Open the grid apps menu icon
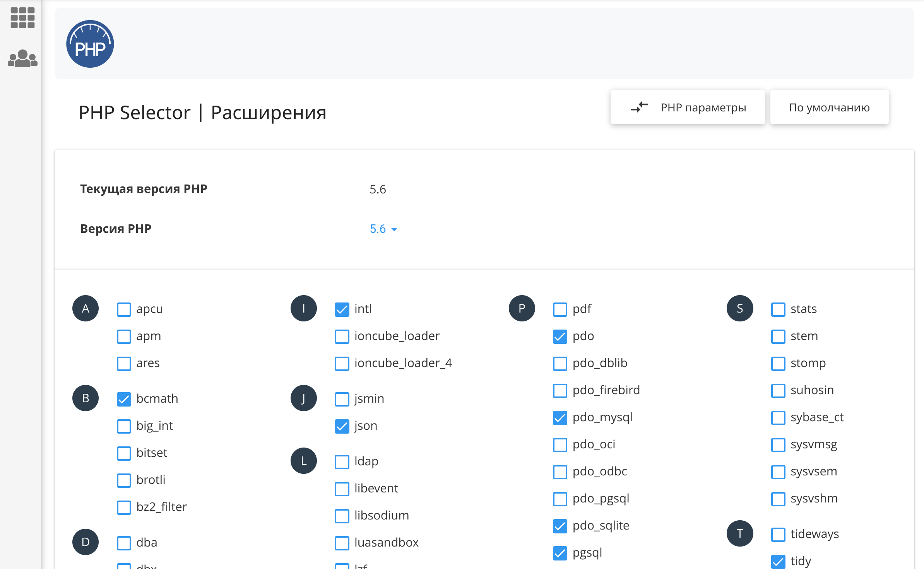Viewport: 924px width, 569px height. pyautogui.click(x=22, y=18)
